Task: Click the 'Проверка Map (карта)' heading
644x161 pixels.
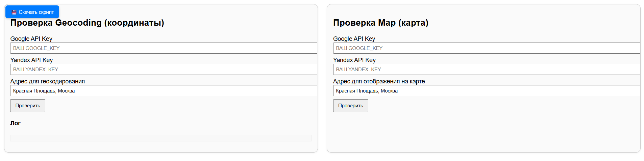Action: coord(381,23)
